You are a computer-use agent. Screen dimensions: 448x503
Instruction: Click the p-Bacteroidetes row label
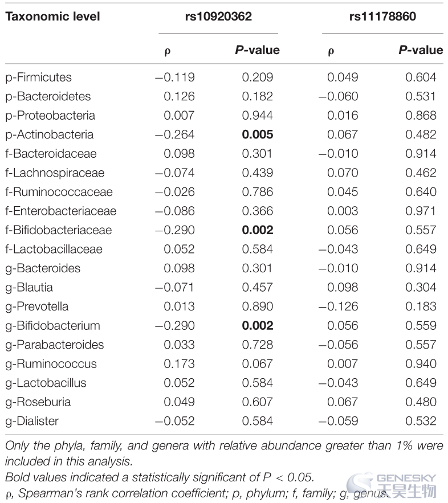(48, 96)
